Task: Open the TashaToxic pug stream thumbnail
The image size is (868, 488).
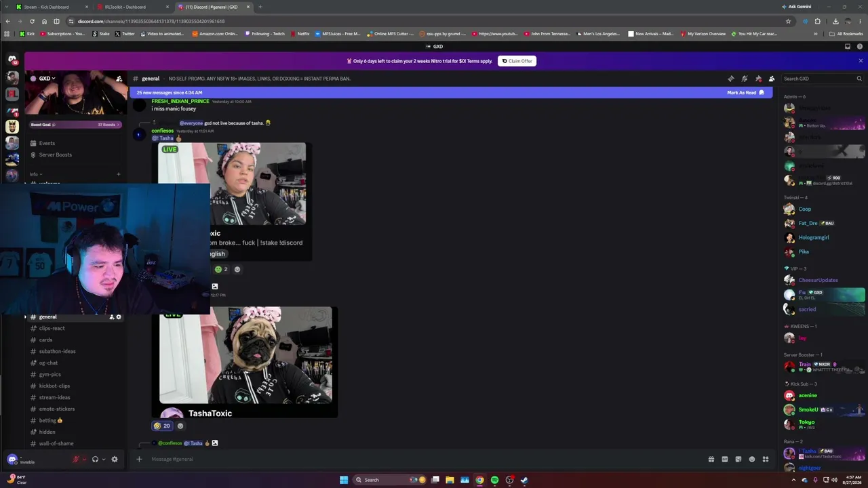Action: tap(245, 355)
